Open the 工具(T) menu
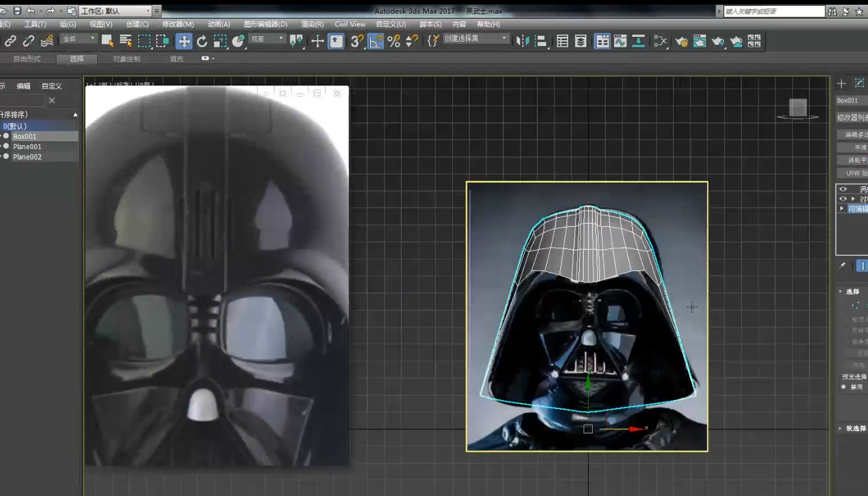The height and width of the screenshot is (496, 868). click(x=35, y=24)
